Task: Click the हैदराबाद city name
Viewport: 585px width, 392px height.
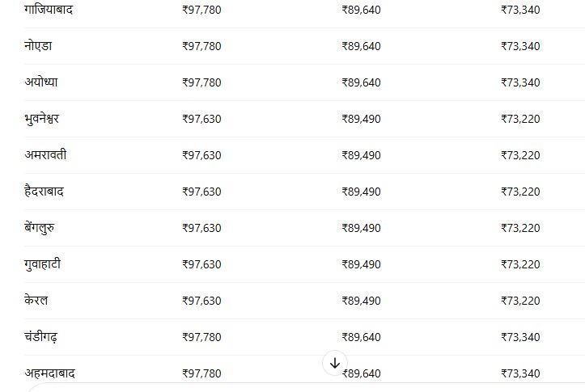Action: click(x=44, y=192)
